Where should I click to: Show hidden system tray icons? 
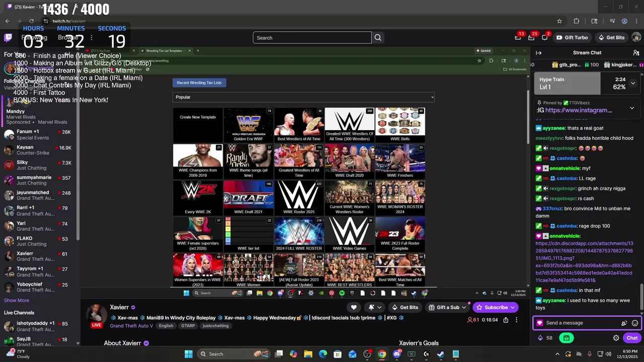click(x=557, y=354)
